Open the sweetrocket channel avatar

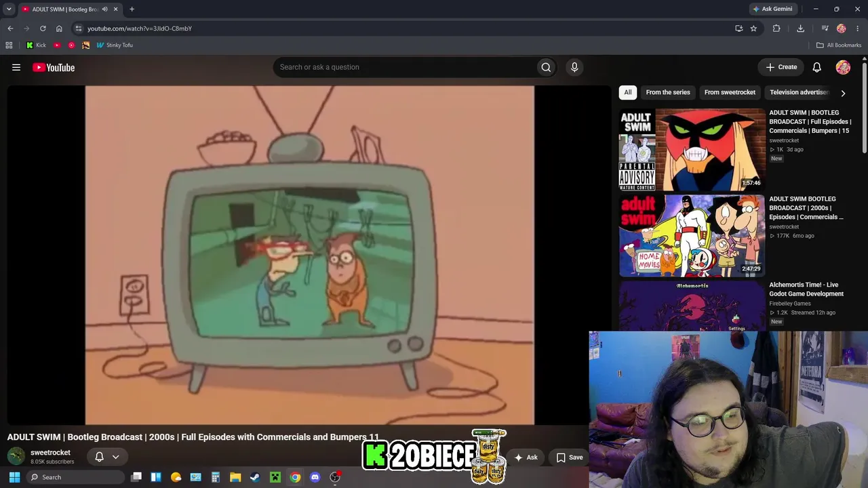(16, 457)
